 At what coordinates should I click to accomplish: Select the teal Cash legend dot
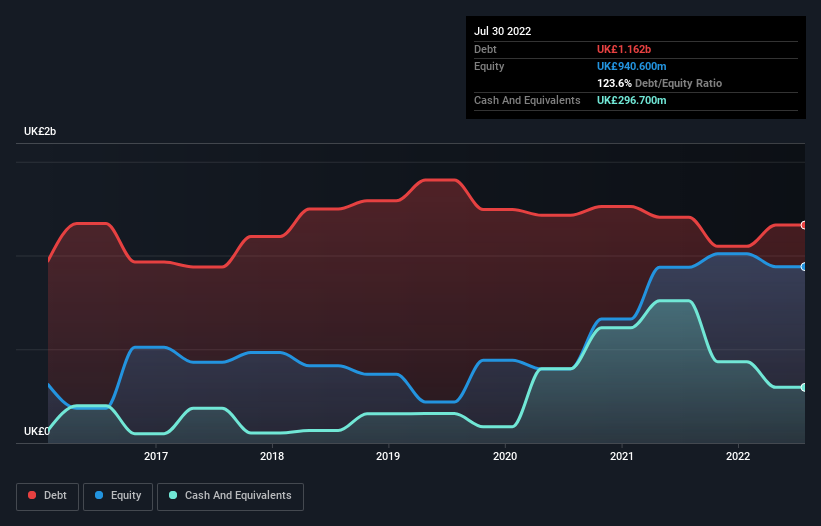(x=173, y=495)
